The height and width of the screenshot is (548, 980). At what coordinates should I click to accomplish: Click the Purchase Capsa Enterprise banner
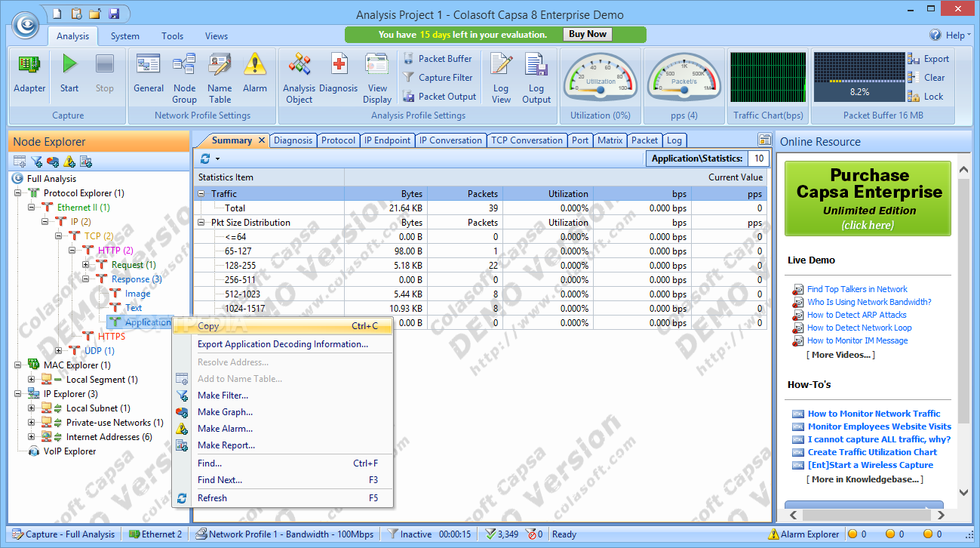pos(869,199)
